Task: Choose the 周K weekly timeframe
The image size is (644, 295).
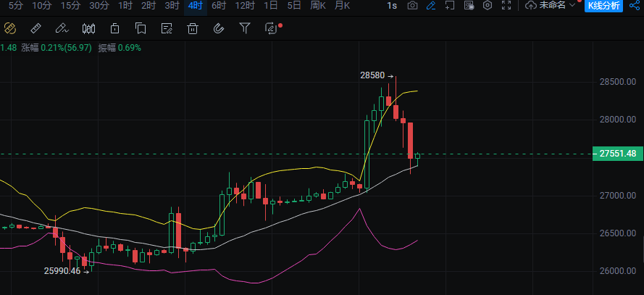Action: pyautogui.click(x=317, y=6)
